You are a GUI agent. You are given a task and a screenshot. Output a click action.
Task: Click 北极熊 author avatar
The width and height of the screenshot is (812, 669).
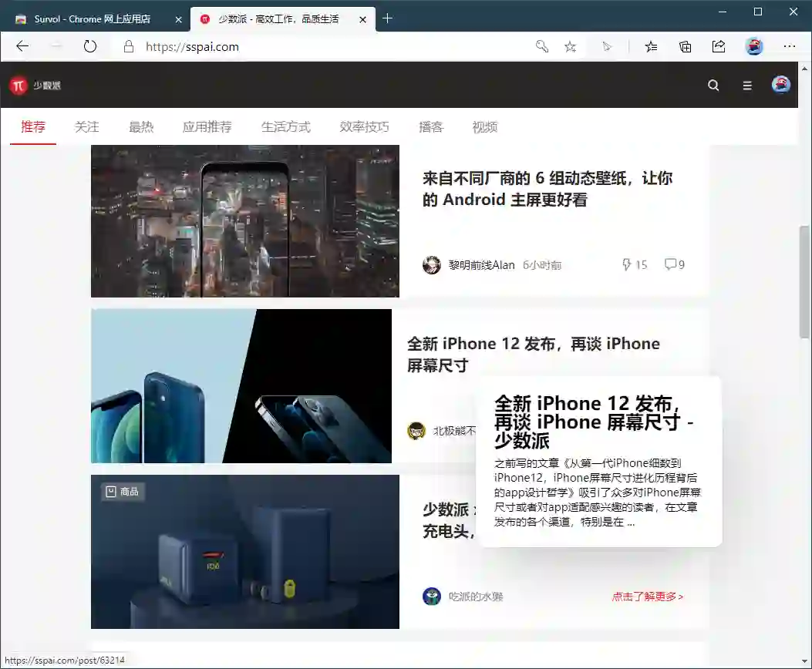416,431
